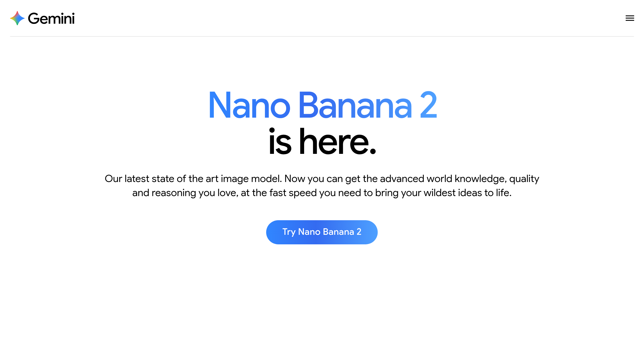This screenshot has height=362, width=644.
Task: Click the Gemini sparkle logo icon
Action: (17, 18)
